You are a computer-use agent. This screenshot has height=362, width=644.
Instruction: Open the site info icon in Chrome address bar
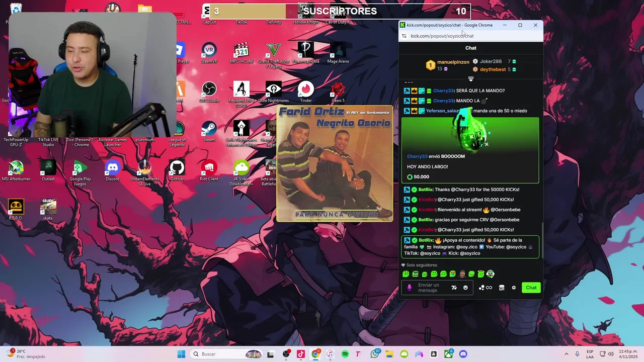point(404,36)
